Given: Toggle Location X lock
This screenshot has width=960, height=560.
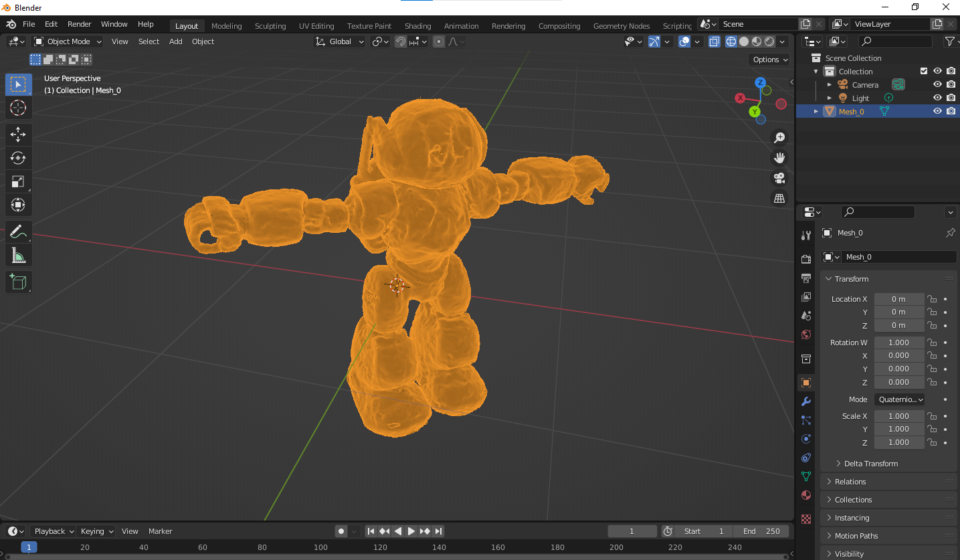Looking at the screenshot, I should tap(932, 299).
